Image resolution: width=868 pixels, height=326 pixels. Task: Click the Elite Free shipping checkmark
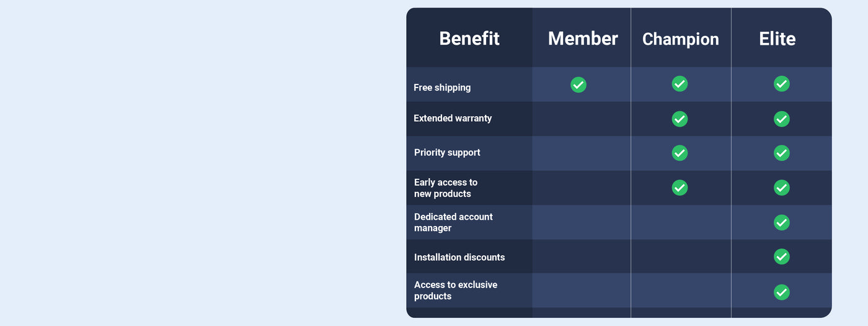[782, 84]
